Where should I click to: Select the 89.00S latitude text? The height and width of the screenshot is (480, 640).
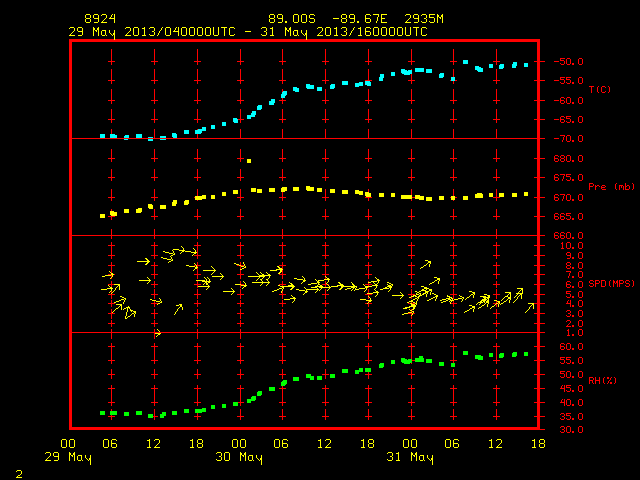[292, 19]
